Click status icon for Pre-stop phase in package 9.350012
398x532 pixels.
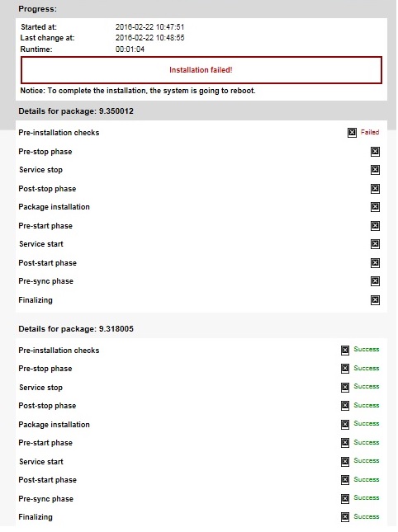tap(375, 152)
